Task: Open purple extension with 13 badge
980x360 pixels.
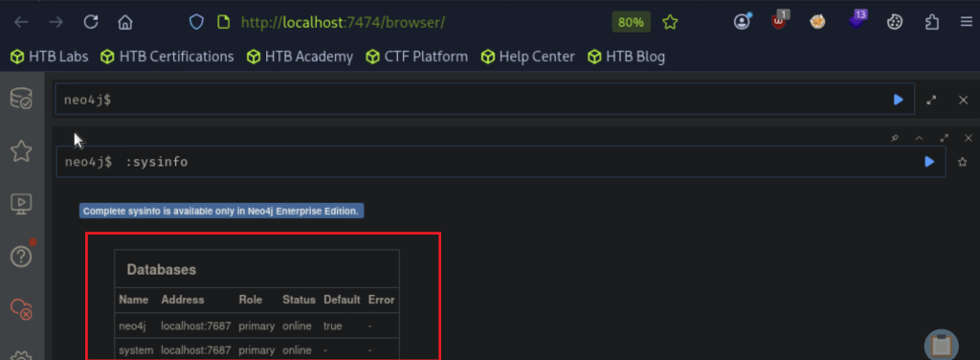Action: point(857,20)
